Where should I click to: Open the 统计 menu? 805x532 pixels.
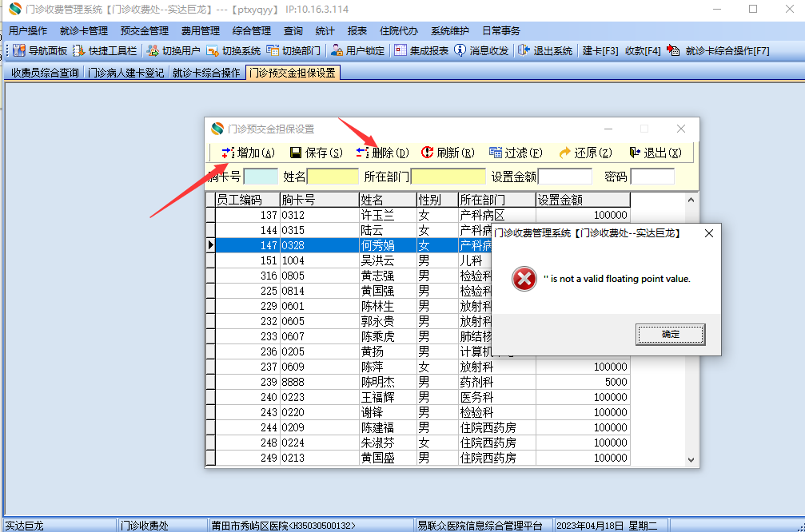pos(325,31)
